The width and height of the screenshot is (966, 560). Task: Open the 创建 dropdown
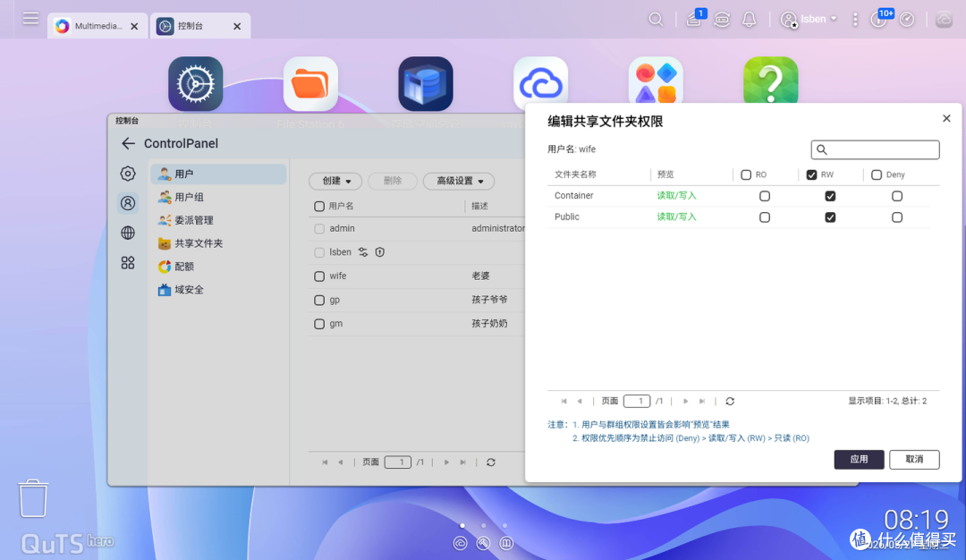point(335,181)
